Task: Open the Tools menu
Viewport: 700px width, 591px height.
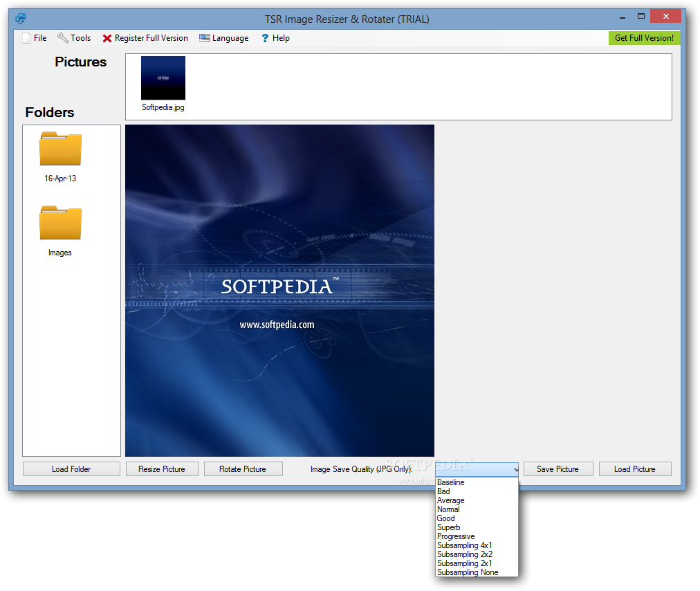Action: [x=74, y=38]
